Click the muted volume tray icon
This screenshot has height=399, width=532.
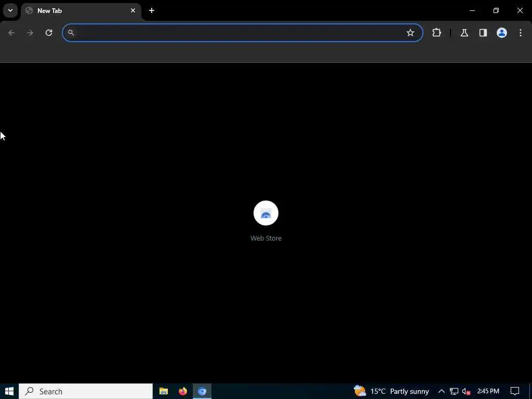point(466,391)
